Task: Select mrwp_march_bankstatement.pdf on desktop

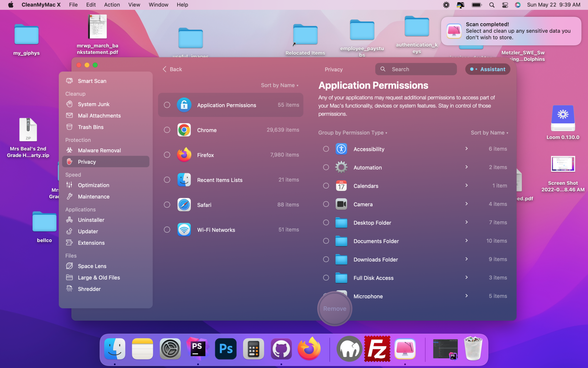Action: pyautogui.click(x=97, y=34)
